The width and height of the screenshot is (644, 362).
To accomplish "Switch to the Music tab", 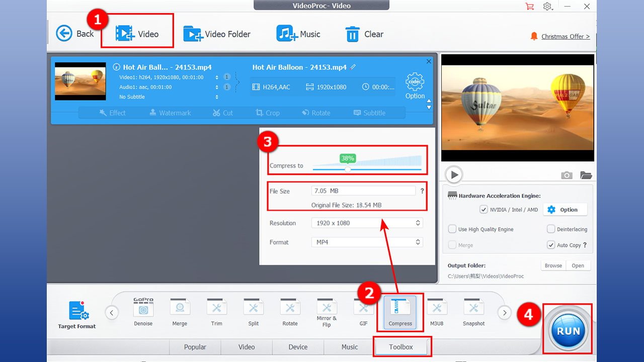I will 350,347.
